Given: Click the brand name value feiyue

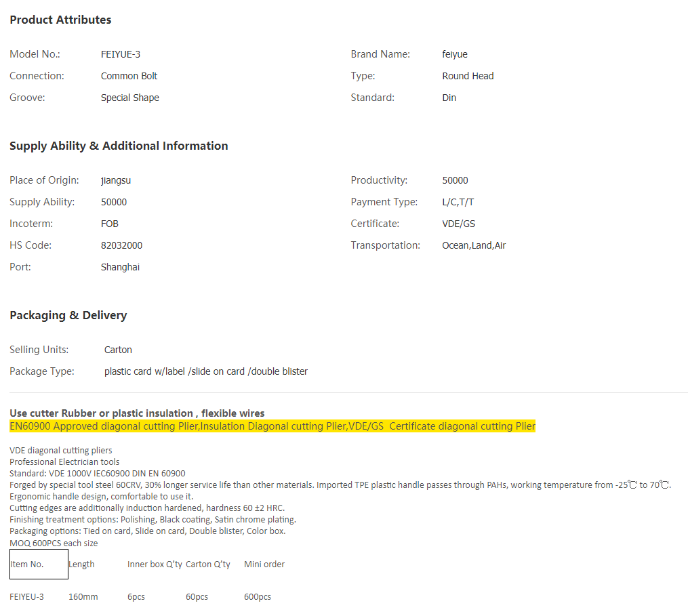Looking at the screenshot, I should [455, 54].
